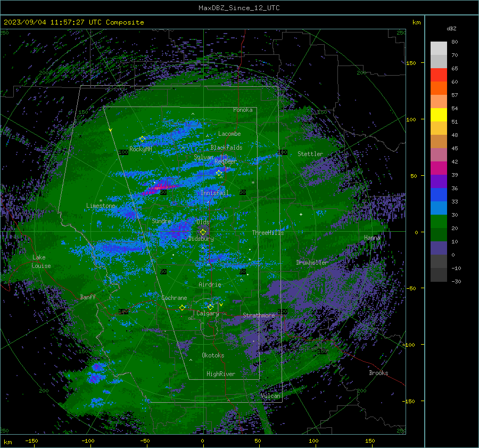Click the RockyMH text label

[x=141, y=149]
